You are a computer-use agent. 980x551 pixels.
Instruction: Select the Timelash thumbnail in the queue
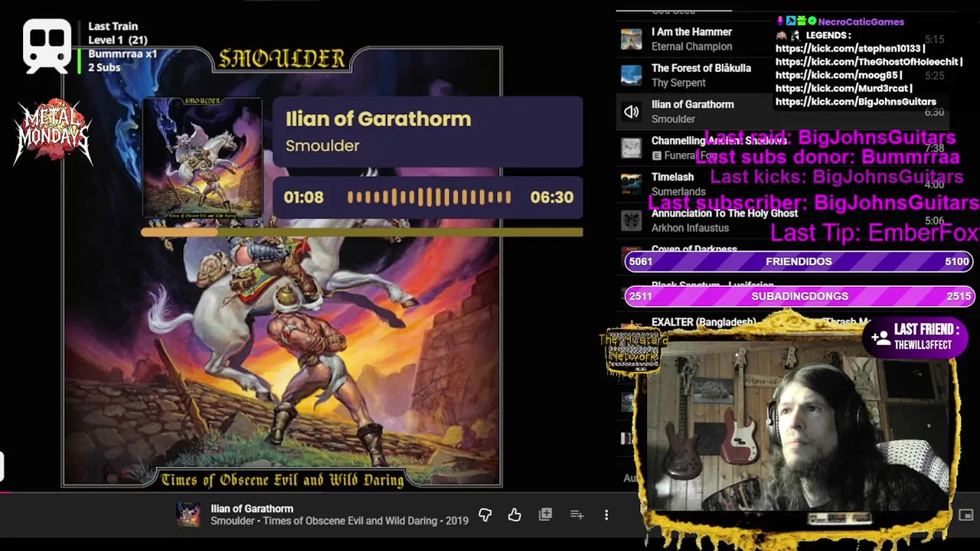pos(631,184)
